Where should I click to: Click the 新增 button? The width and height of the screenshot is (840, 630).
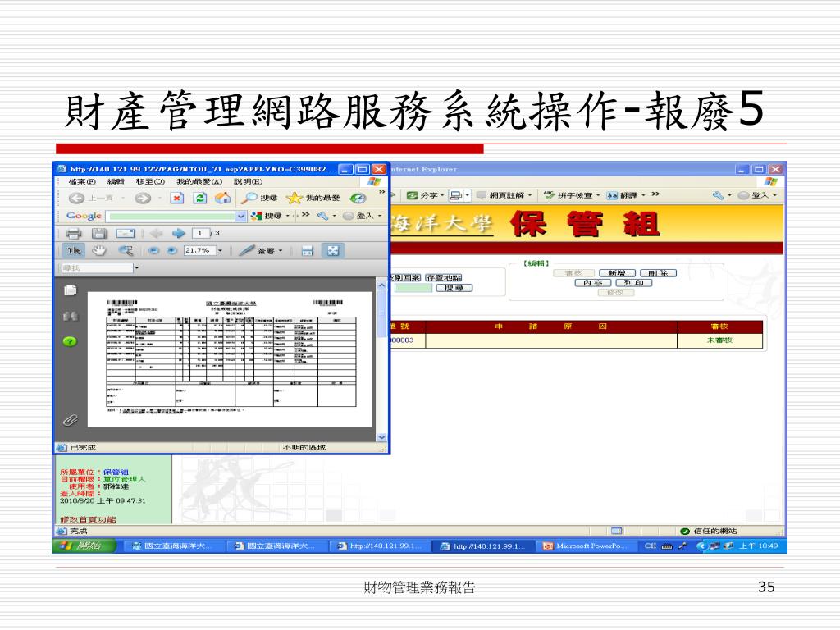[x=617, y=273]
